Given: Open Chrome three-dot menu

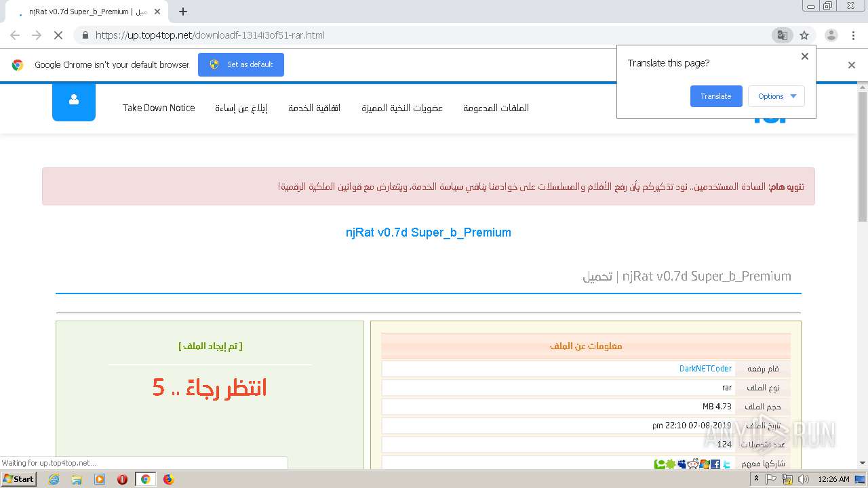Looking at the screenshot, I should click(x=853, y=35).
